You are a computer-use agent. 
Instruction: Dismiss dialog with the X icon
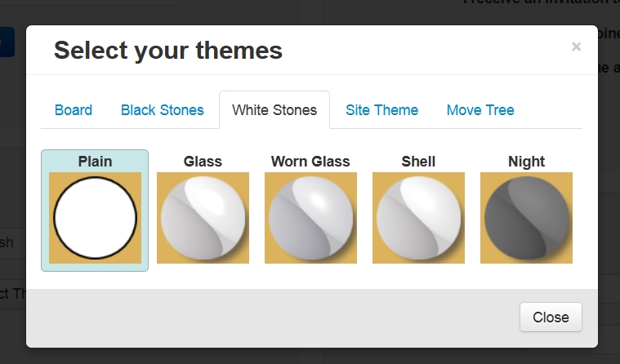tap(576, 47)
